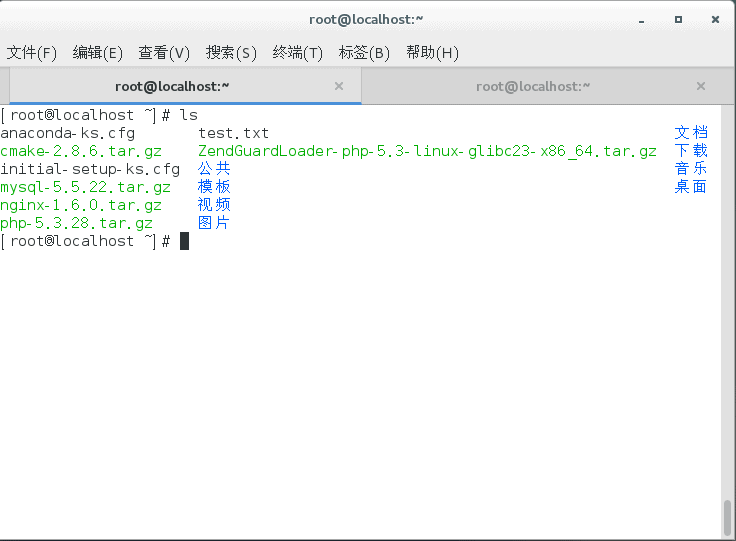Click the 桌面 directory name

coord(690,187)
